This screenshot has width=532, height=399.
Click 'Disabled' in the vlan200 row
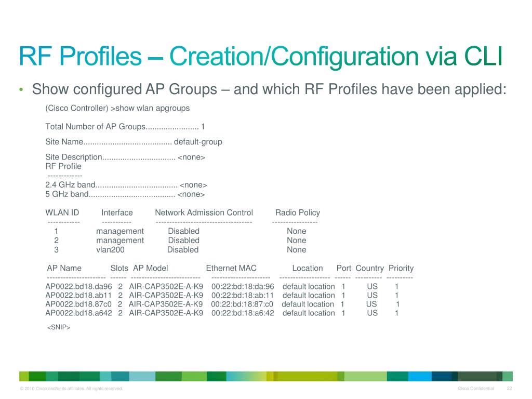pos(183,250)
